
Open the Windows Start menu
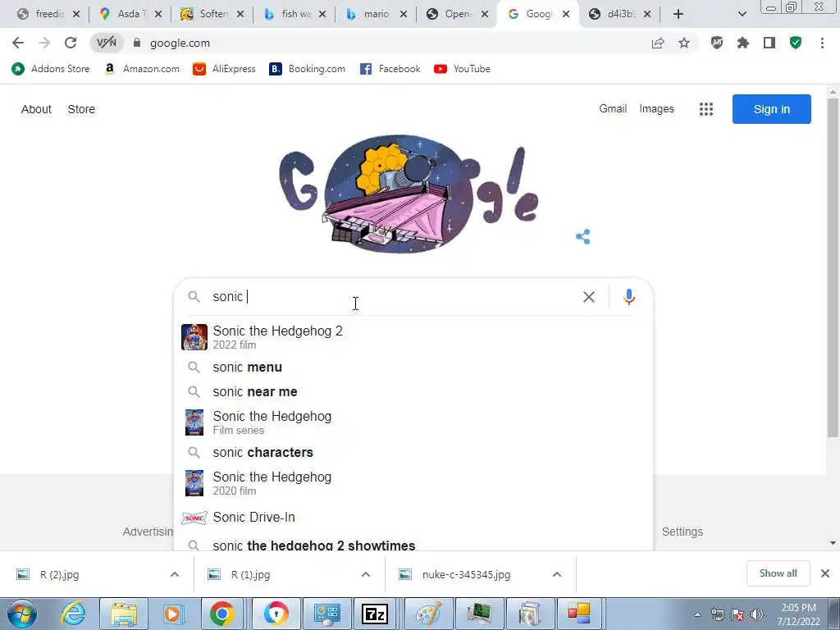click(x=22, y=614)
